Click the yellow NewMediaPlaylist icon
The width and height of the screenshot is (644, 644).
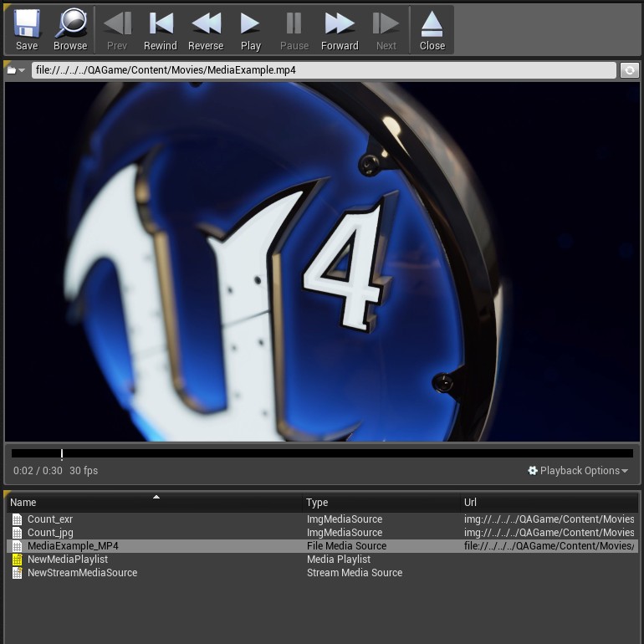coord(17,560)
